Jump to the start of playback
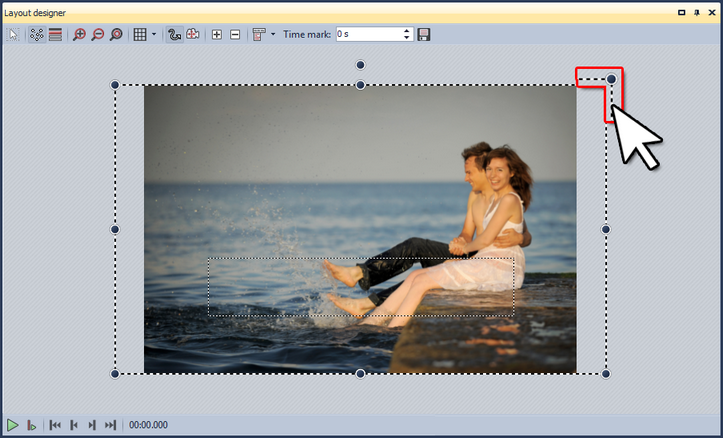This screenshot has width=723, height=438. pos(56,425)
